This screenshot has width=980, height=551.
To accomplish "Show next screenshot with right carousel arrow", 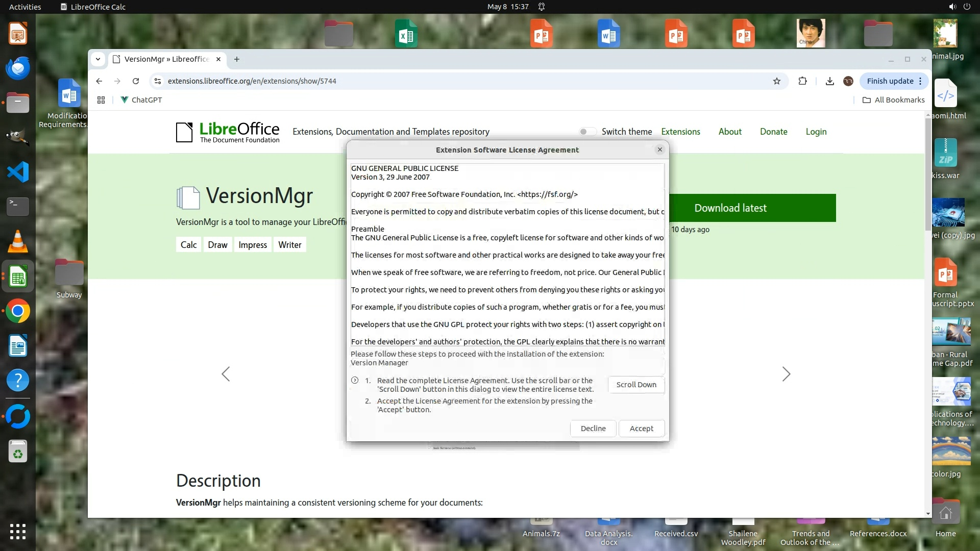I will click(786, 374).
